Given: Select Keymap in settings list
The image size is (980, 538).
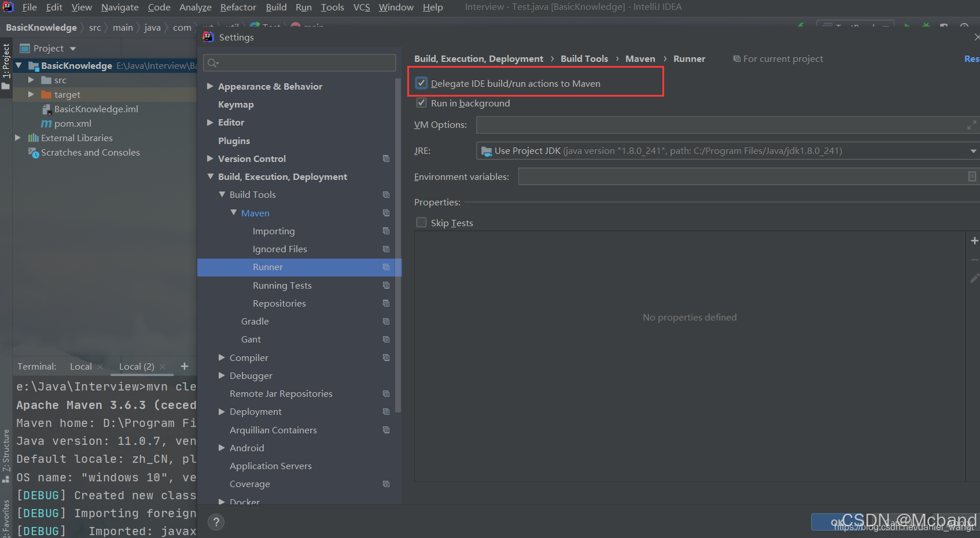Looking at the screenshot, I should pyautogui.click(x=236, y=104).
